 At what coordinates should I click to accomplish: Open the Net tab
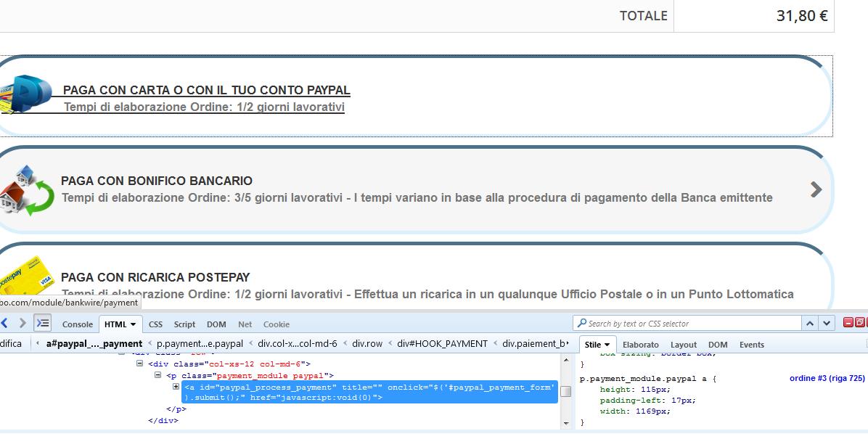point(245,324)
